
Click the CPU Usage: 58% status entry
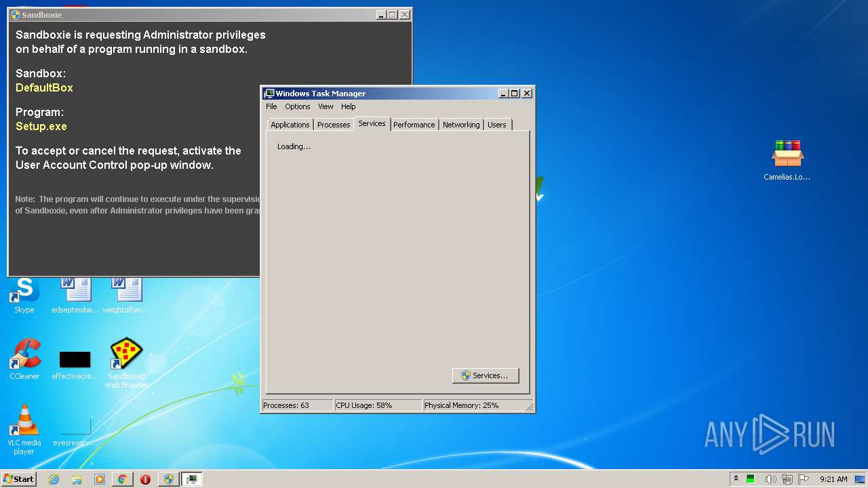pyautogui.click(x=378, y=405)
